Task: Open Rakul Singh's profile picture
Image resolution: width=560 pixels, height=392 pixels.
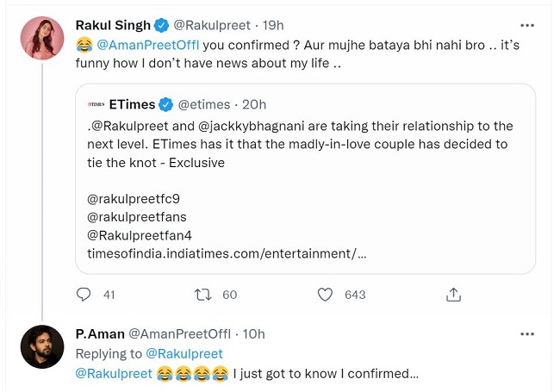Action: pos(40,37)
